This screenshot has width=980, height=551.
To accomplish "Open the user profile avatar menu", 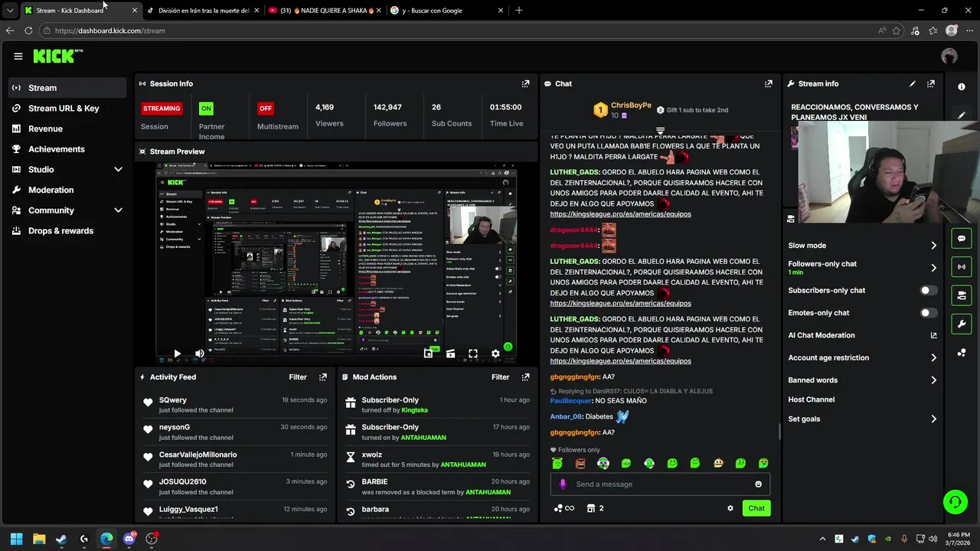I will click(x=949, y=56).
